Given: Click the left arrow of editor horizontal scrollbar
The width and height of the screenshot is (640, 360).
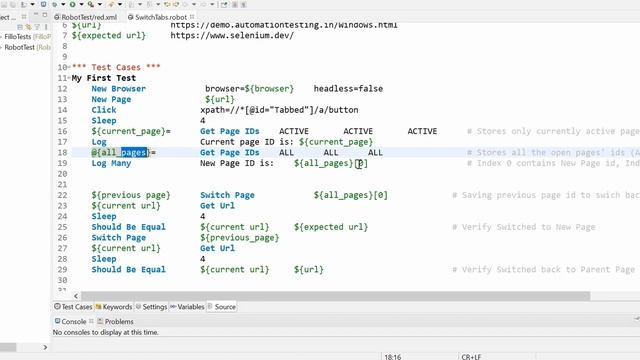Looking at the screenshot, I should point(76,296).
